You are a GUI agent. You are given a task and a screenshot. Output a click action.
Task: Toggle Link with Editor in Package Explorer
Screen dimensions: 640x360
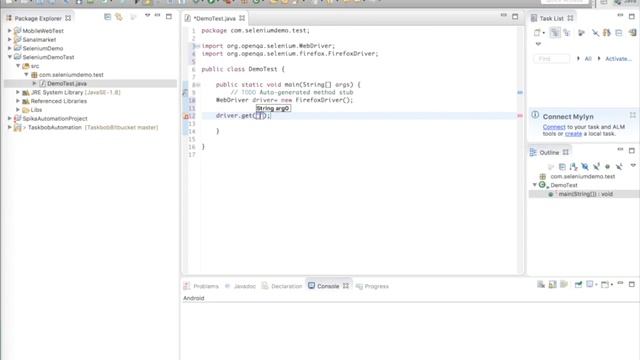[119, 17]
